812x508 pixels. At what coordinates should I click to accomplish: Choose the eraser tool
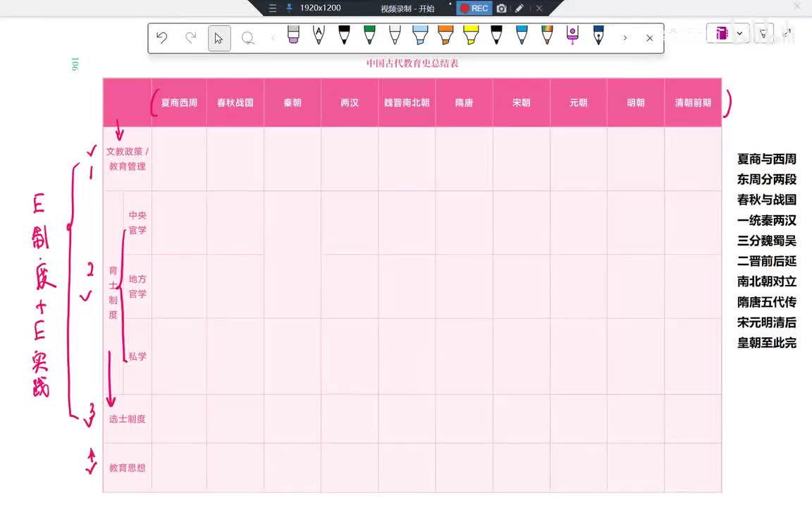293,35
